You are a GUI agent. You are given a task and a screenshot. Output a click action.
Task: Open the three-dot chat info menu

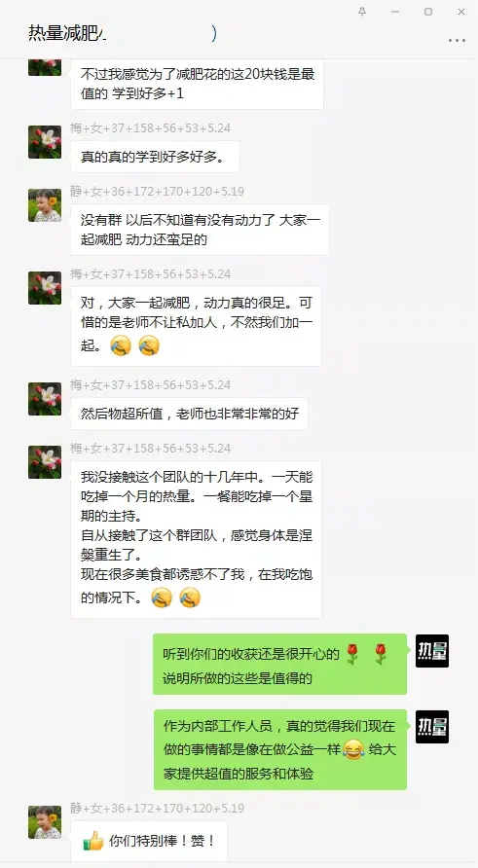point(457,41)
